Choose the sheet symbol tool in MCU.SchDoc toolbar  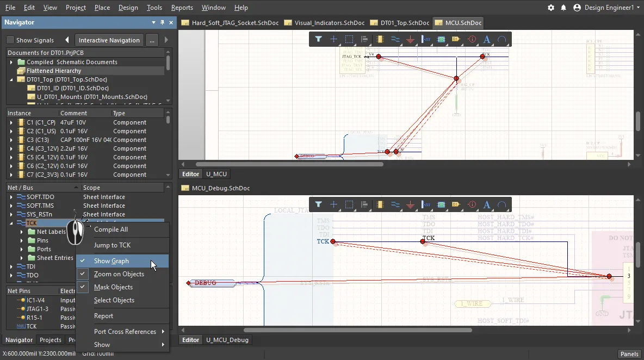click(x=441, y=39)
